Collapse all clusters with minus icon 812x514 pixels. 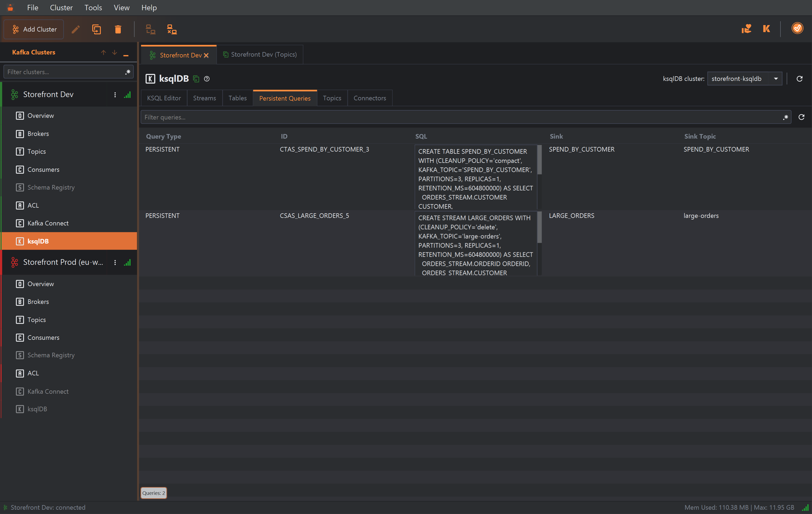click(x=126, y=55)
